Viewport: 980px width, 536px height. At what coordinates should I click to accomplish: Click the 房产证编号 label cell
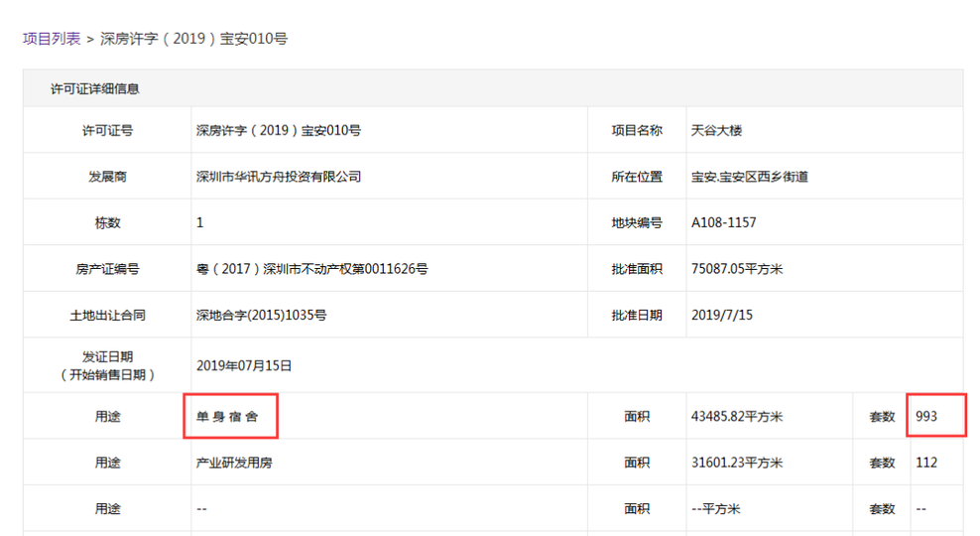coord(107,269)
